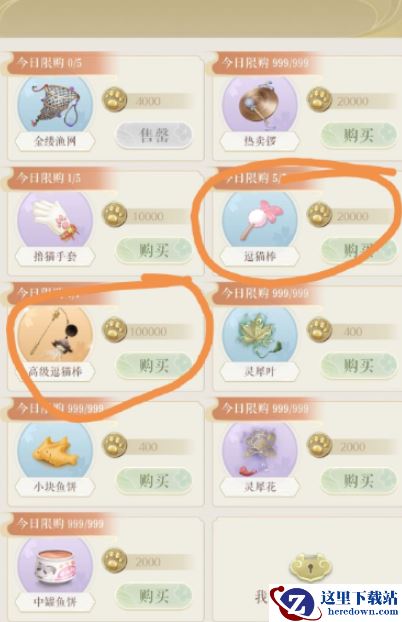Buy 灵犀叶 for 400 coins
The width and height of the screenshot is (402, 622).
coord(359,365)
